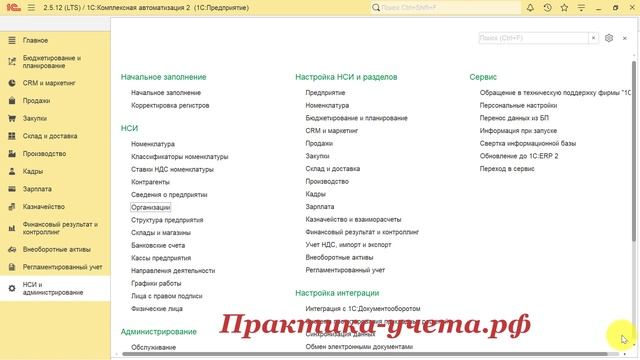Open Обращение в техническую поддержку
This screenshot has height=360, width=640.
pos(555,93)
